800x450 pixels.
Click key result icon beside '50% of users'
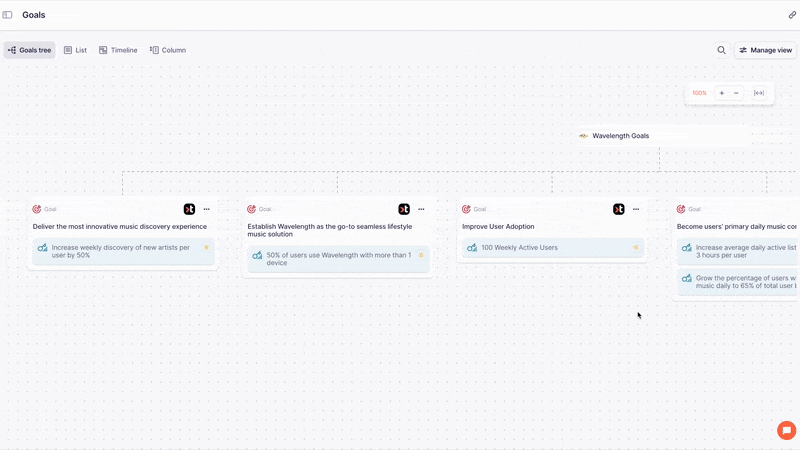[257, 255]
